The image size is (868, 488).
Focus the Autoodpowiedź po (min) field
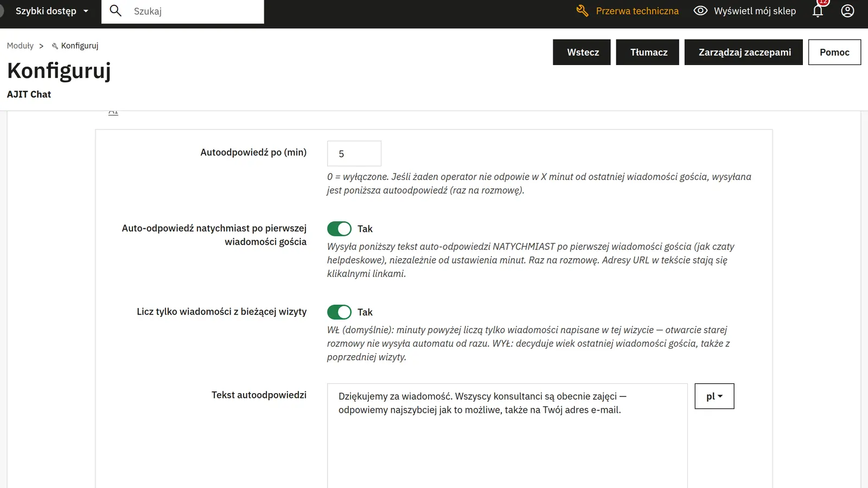pos(354,153)
